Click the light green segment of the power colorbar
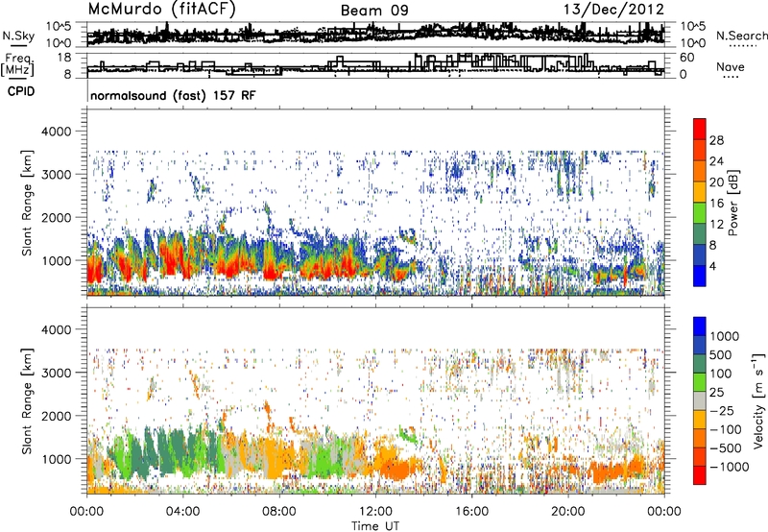The image size is (768, 532). tap(700, 213)
